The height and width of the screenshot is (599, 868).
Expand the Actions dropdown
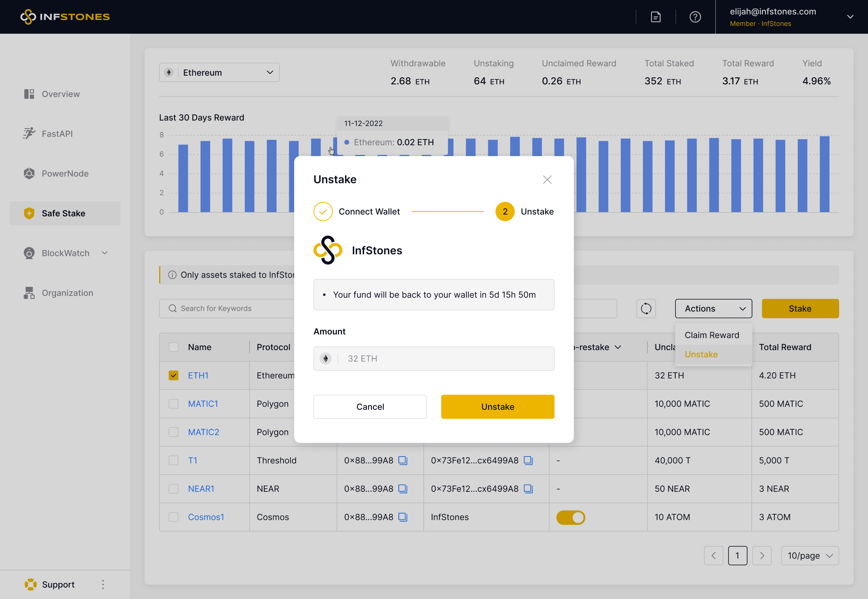[713, 309]
